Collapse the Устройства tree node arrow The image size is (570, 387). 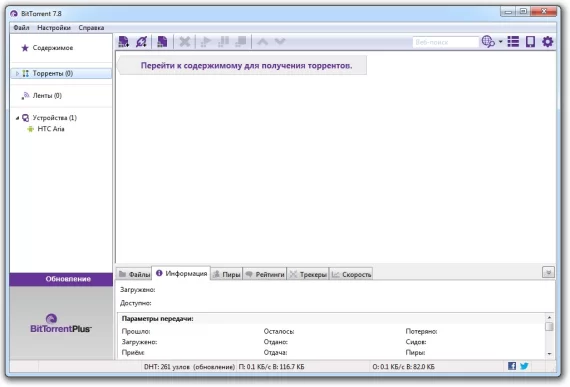(x=17, y=118)
